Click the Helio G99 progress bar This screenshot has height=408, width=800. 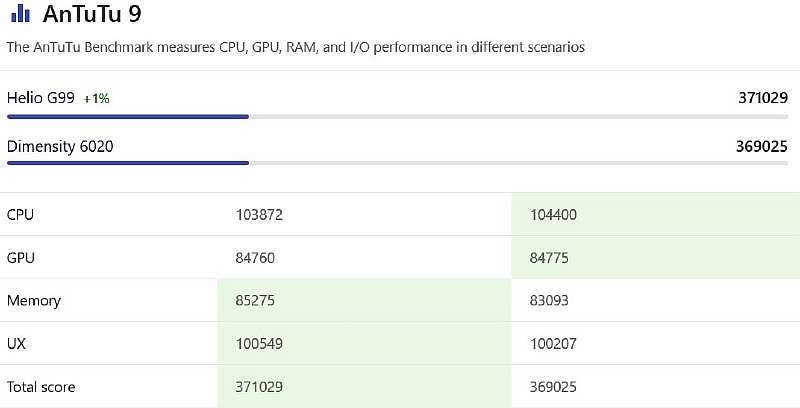click(x=128, y=117)
